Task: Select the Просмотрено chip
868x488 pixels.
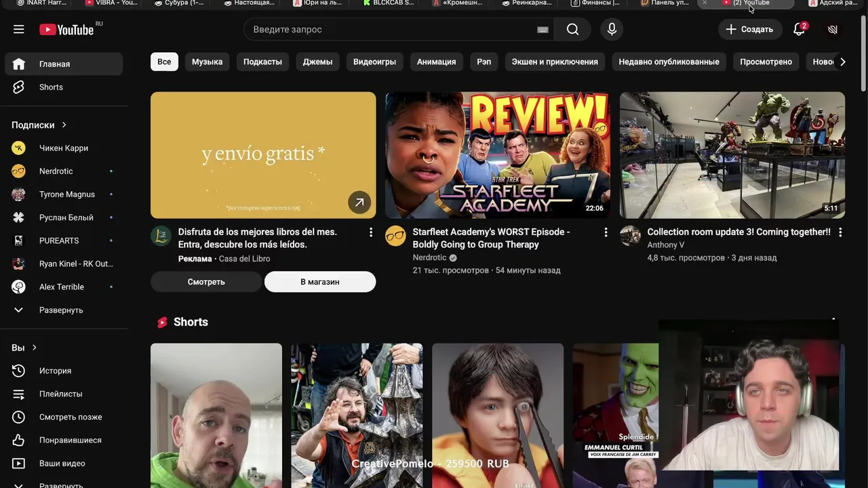Action: tap(766, 62)
